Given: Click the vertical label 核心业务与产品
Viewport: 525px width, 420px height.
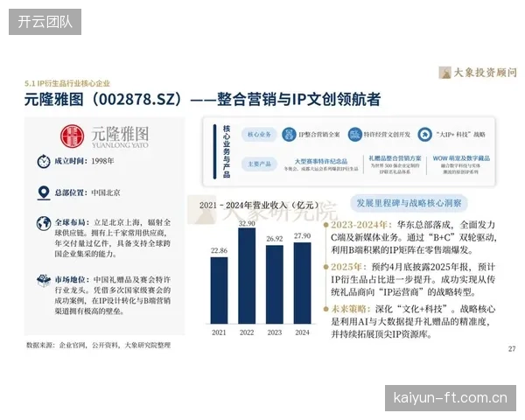Looking at the screenshot, I should (227, 151).
